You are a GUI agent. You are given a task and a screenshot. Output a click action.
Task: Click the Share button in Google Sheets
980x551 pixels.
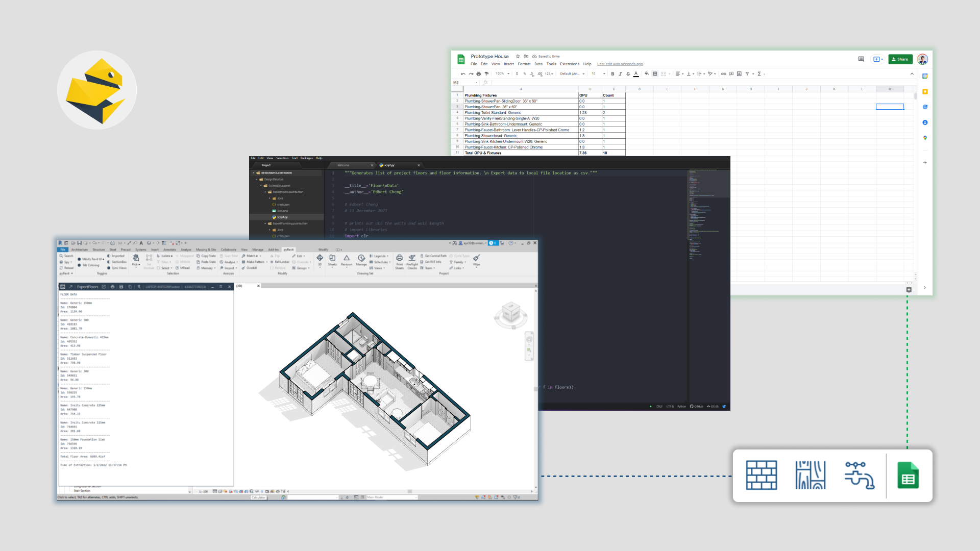(900, 59)
